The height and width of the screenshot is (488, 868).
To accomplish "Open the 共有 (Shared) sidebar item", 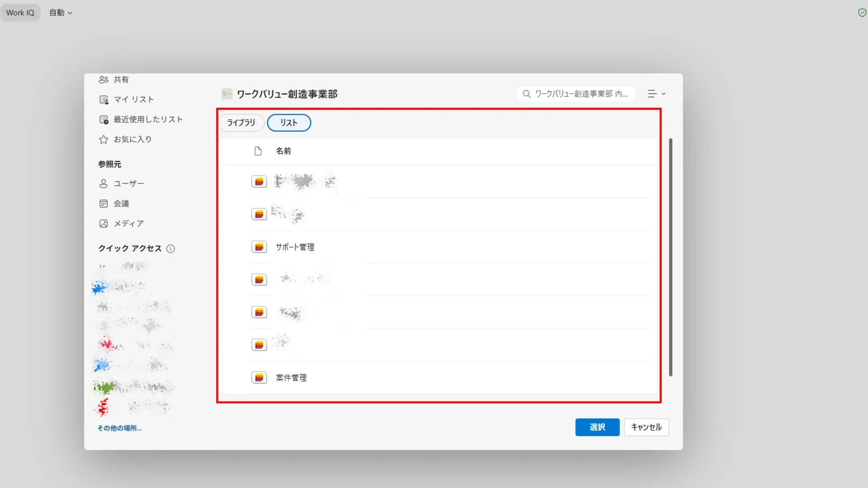I will point(114,80).
